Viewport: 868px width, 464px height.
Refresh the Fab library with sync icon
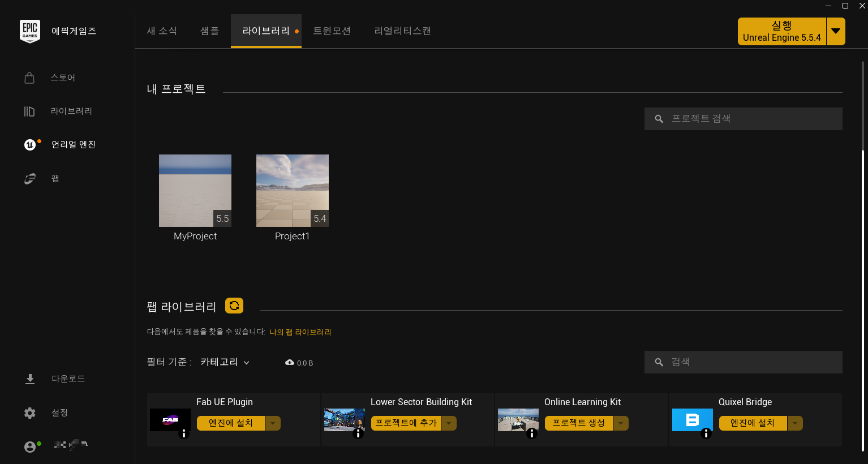click(234, 306)
